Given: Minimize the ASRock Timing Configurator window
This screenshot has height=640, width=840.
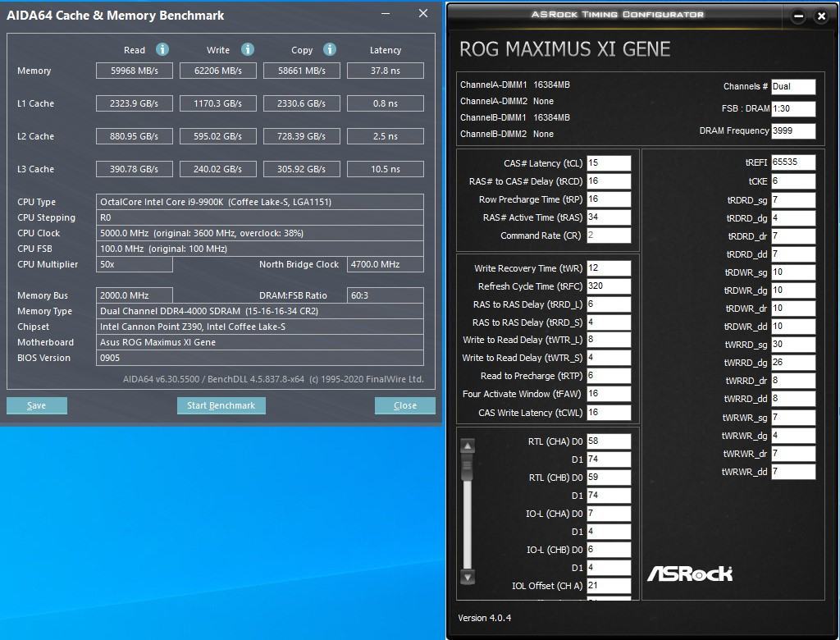Looking at the screenshot, I should pos(798,16).
